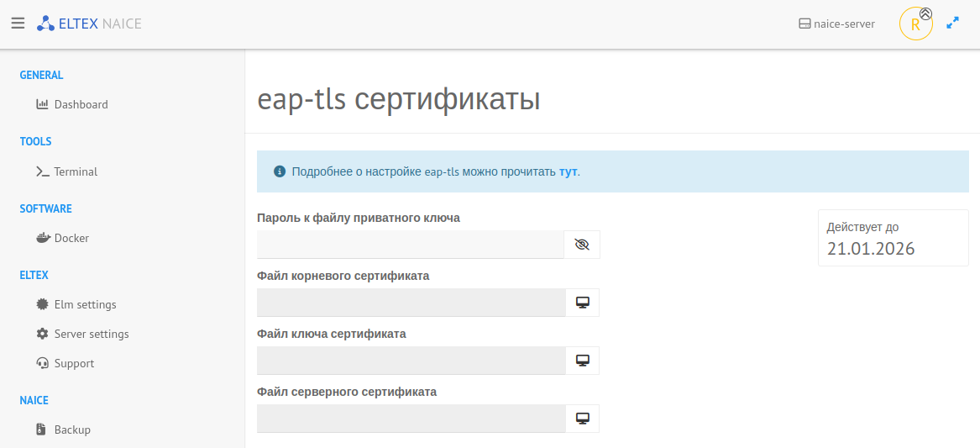
Task: Open the Support page
Action: pyautogui.click(x=74, y=363)
